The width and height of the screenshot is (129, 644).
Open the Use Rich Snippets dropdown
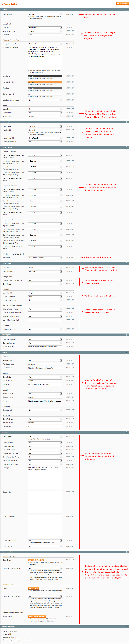(45, 339)
